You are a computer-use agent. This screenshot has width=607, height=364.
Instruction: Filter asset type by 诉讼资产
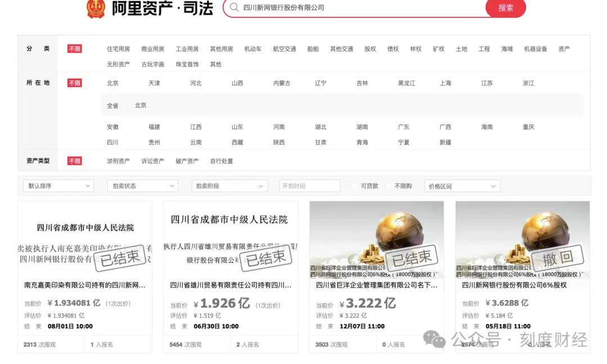(x=153, y=161)
